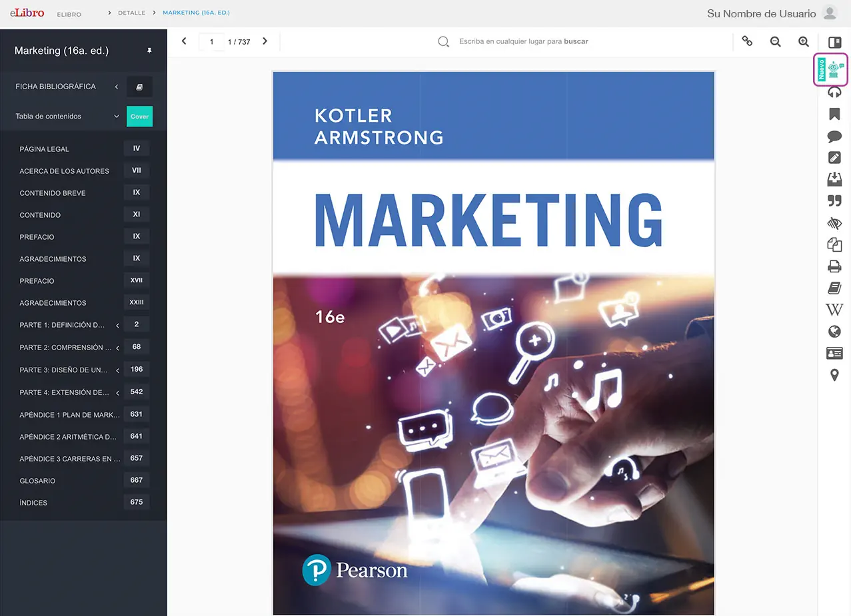Image resolution: width=851 pixels, height=616 pixels.
Task: Click the download tray icon
Action: pyautogui.click(x=834, y=179)
